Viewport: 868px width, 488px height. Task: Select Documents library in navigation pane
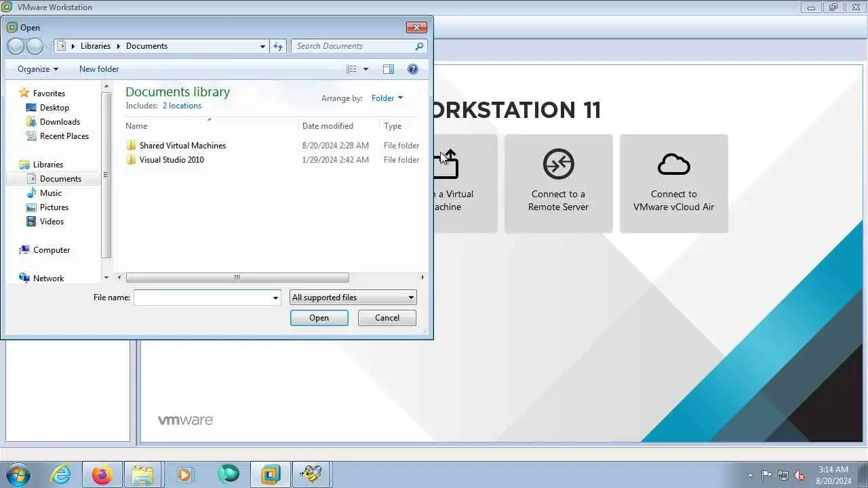(x=60, y=179)
